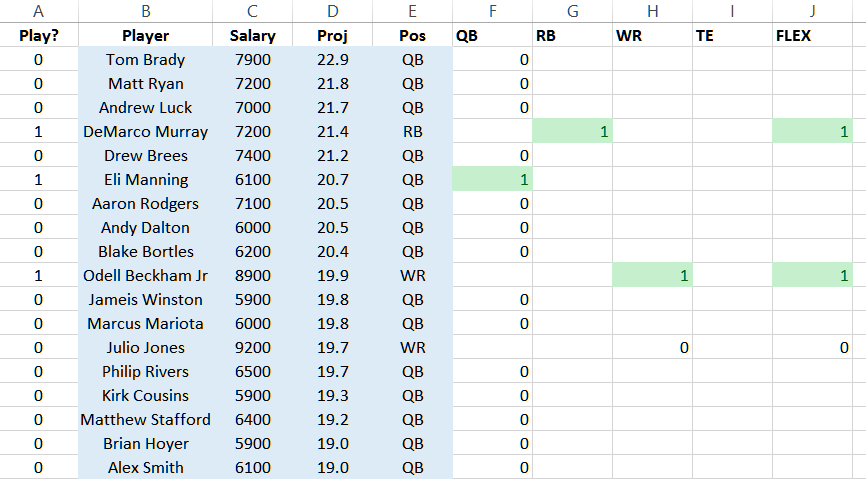Select the Kirk Cousins cell
This screenshot has width=866, height=479.
click(x=145, y=396)
